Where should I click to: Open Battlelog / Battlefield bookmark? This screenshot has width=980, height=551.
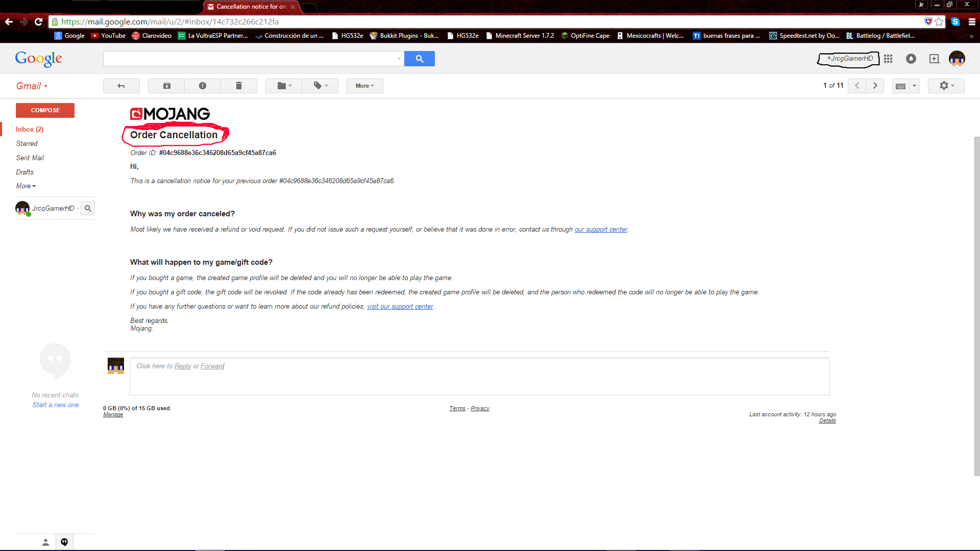[880, 36]
